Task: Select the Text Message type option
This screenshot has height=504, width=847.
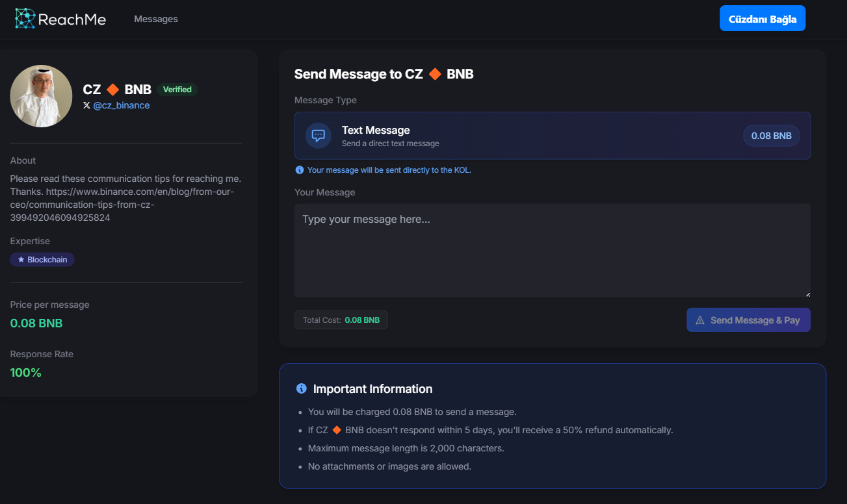Action: coord(552,136)
